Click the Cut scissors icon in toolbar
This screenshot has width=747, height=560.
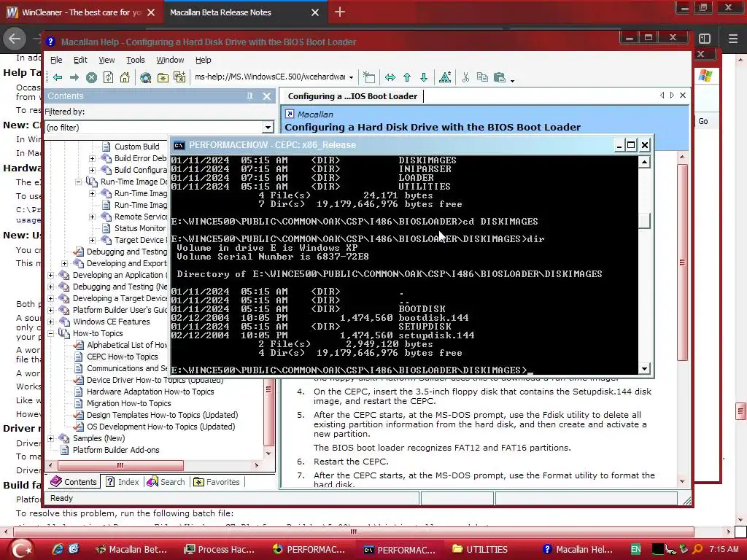tap(465, 77)
